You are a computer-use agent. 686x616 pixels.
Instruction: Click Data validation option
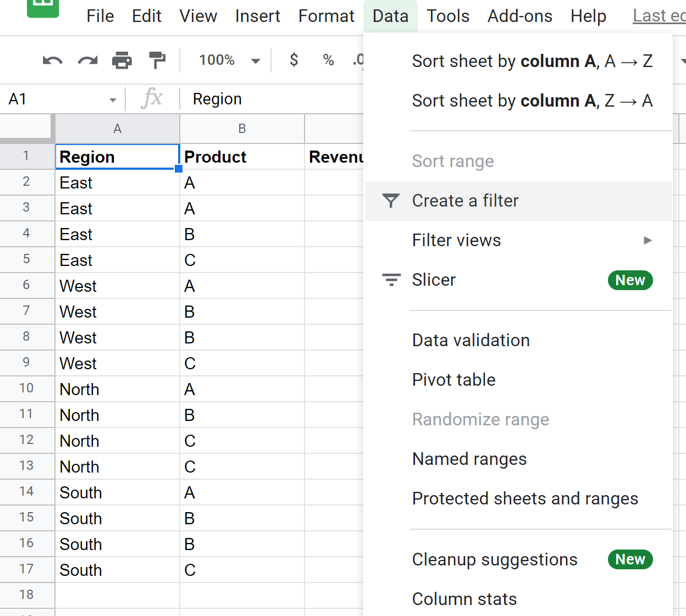tap(471, 341)
